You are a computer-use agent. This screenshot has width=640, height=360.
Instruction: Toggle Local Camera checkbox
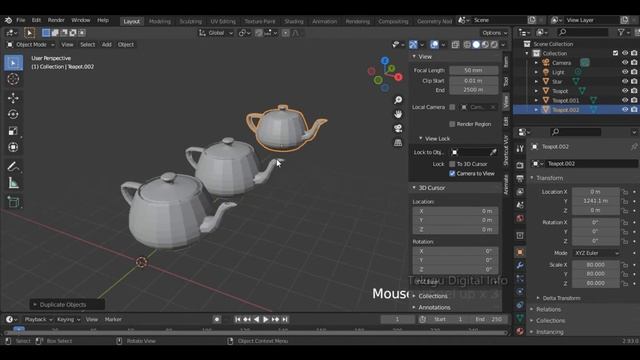pos(452,107)
